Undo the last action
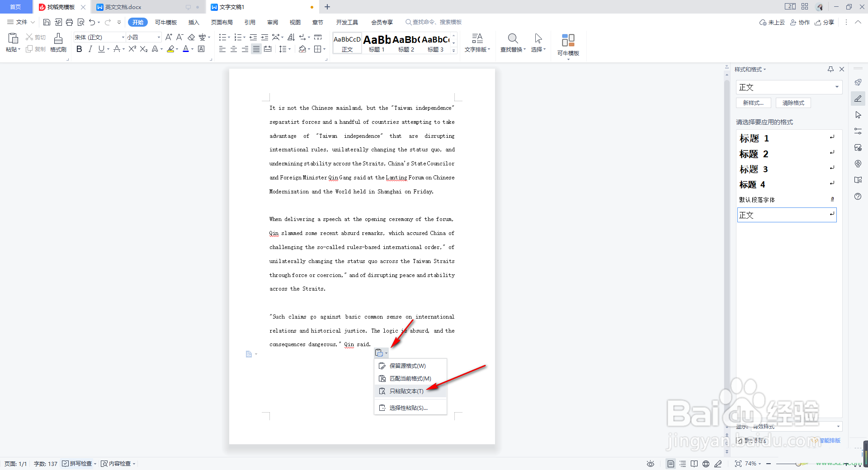This screenshot has width=868, height=470. (x=92, y=22)
